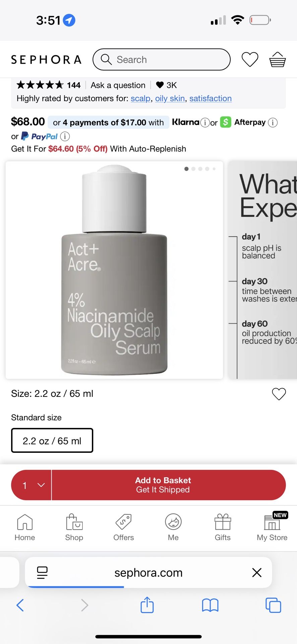This screenshot has height=644, width=297.
Task: Select the 2.2 oz / 65 ml size option
Action: coord(52,440)
